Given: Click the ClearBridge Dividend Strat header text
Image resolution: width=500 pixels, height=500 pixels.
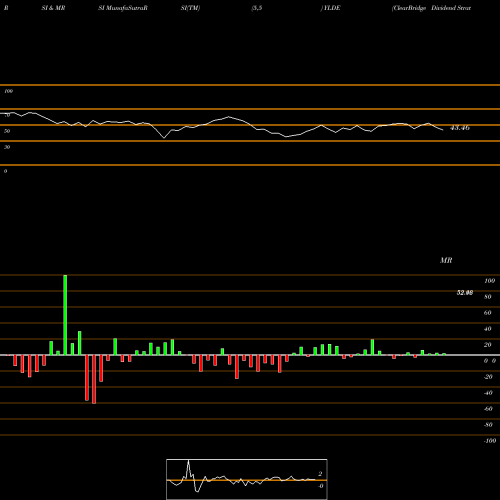Looking at the screenshot, I should tap(432, 8).
